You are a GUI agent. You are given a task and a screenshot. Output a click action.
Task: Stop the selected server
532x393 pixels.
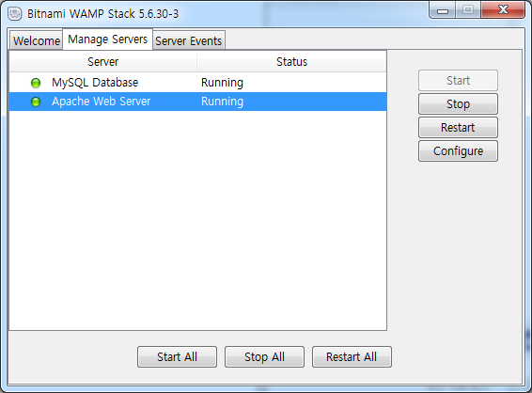pyautogui.click(x=458, y=103)
